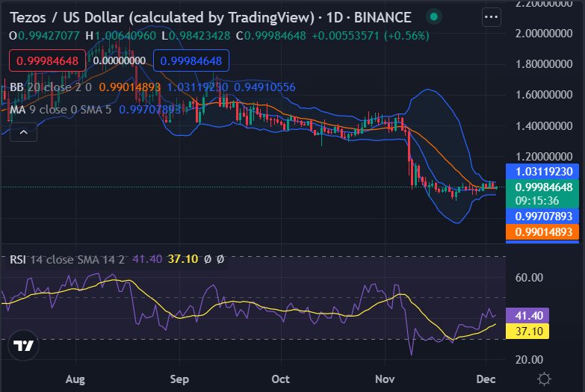Click the RSI 60.00 axis label
Viewport: 585px width, 392px height.
(529, 278)
